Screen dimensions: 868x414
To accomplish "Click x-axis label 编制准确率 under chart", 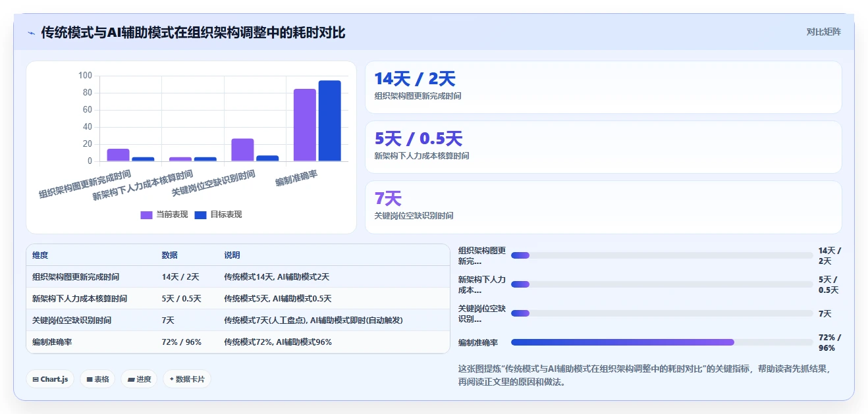I will [x=296, y=178].
